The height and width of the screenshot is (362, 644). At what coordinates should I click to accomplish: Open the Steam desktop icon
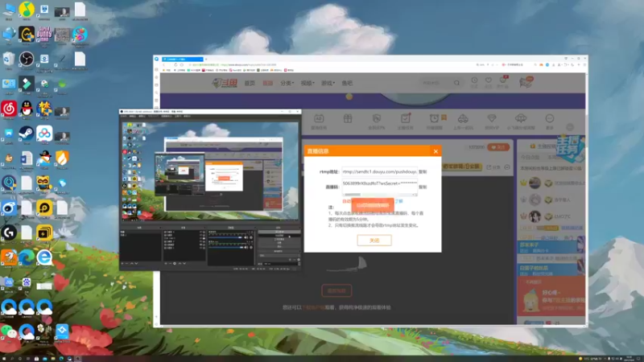(27, 134)
